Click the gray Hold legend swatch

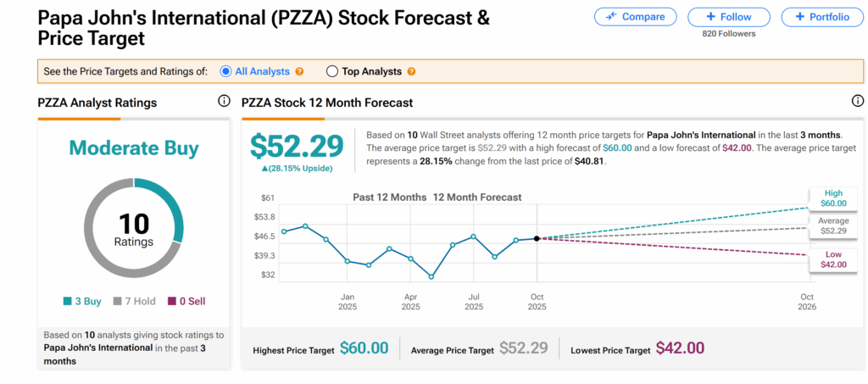(x=116, y=301)
